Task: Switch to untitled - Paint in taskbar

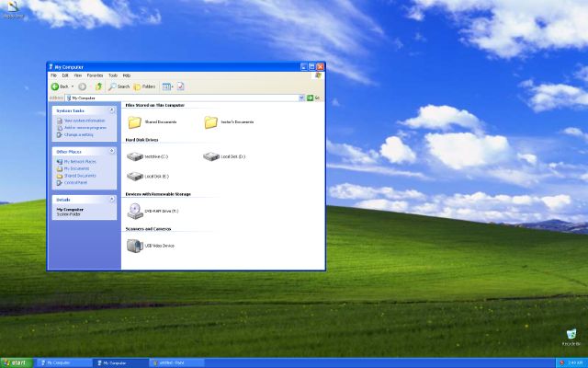Action: 177,362
